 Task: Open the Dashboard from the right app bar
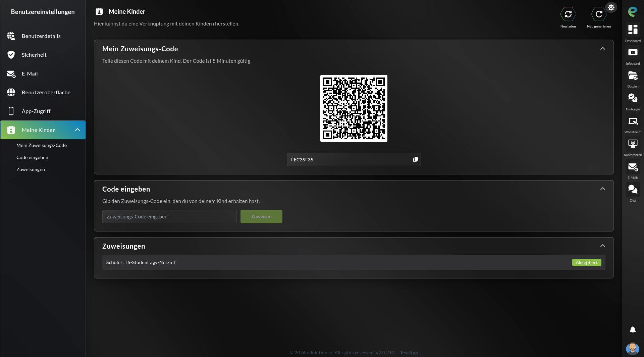click(x=633, y=30)
